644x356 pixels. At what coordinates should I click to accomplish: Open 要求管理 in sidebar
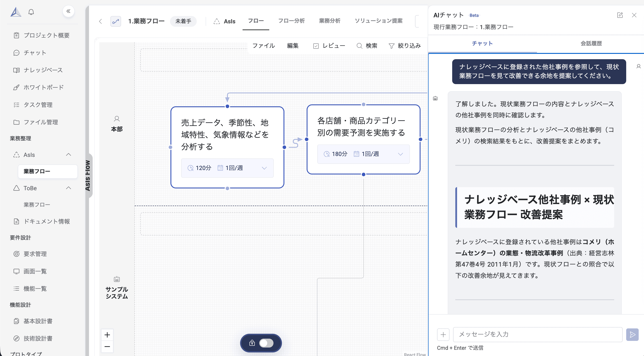click(x=30, y=254)
